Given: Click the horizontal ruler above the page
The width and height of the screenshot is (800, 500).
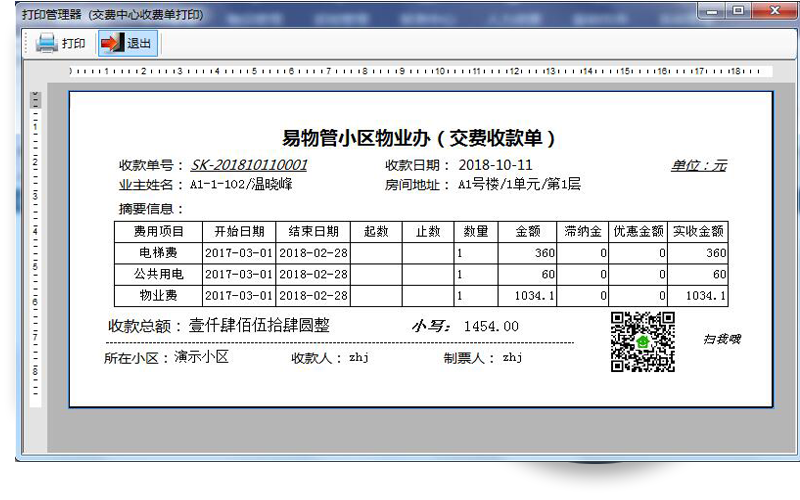Looking at the screenshot, I should point(420,71).
